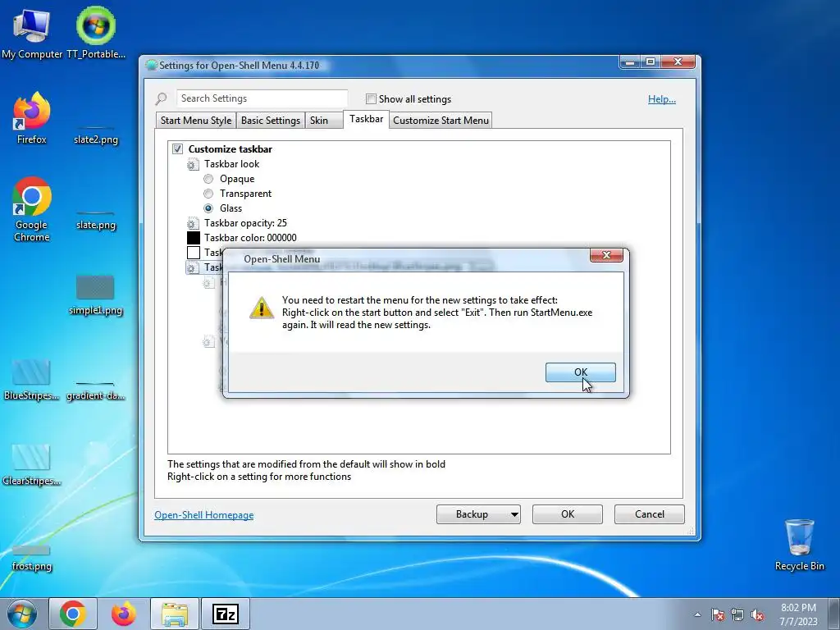Open the Open-Shell Homepage link
The height and width of the screenshot is (630, 840).
[x=204, y=515]
